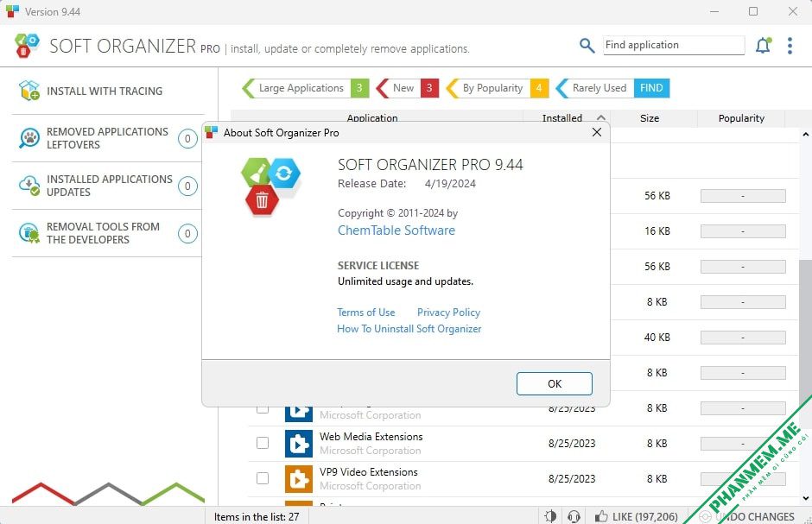This screenshot has height=524, width=812.
Task: Click Web Media Extensions name text
Action: click(x=371, y=437)
